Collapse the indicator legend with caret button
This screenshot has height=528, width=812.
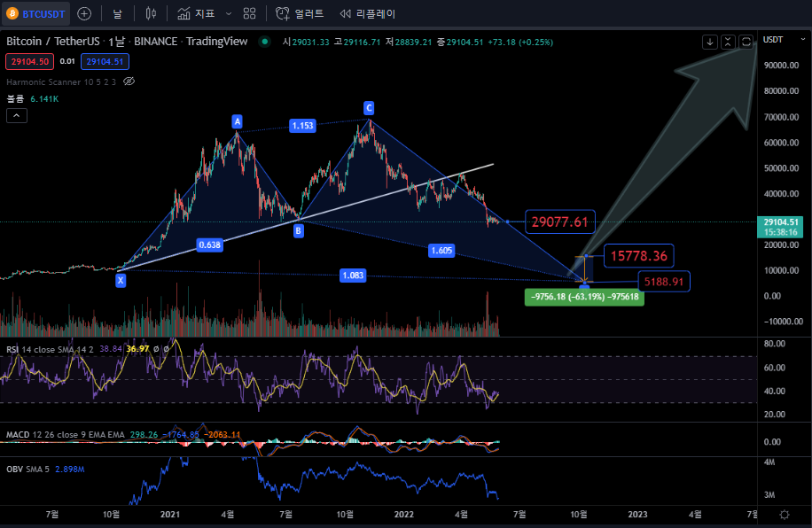(17, 116)
